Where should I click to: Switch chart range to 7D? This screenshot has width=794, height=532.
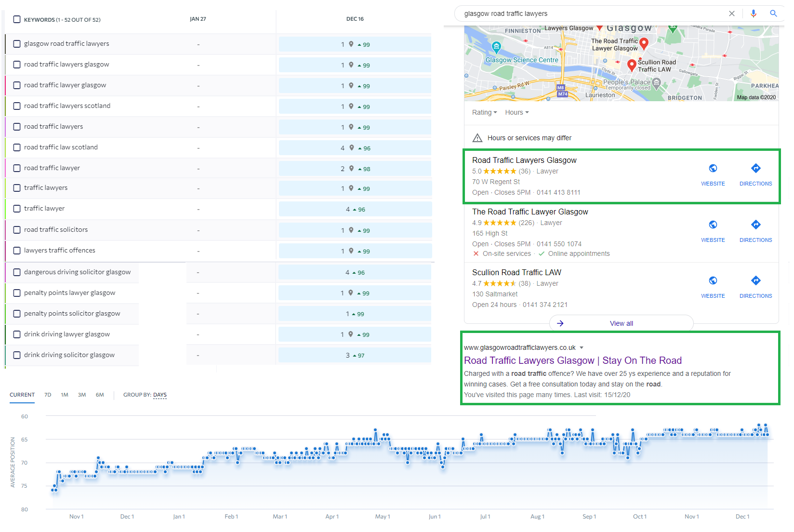click(48, 395)
